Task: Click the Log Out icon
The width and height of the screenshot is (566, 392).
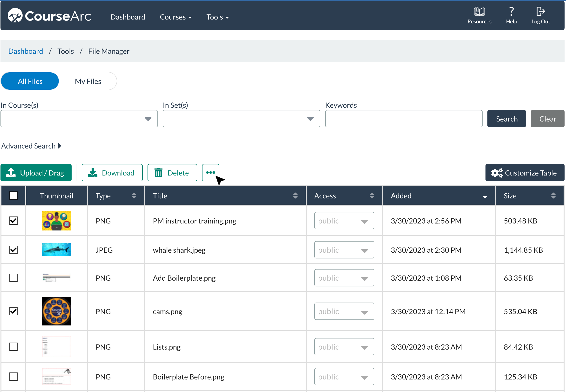Action: 540,12
